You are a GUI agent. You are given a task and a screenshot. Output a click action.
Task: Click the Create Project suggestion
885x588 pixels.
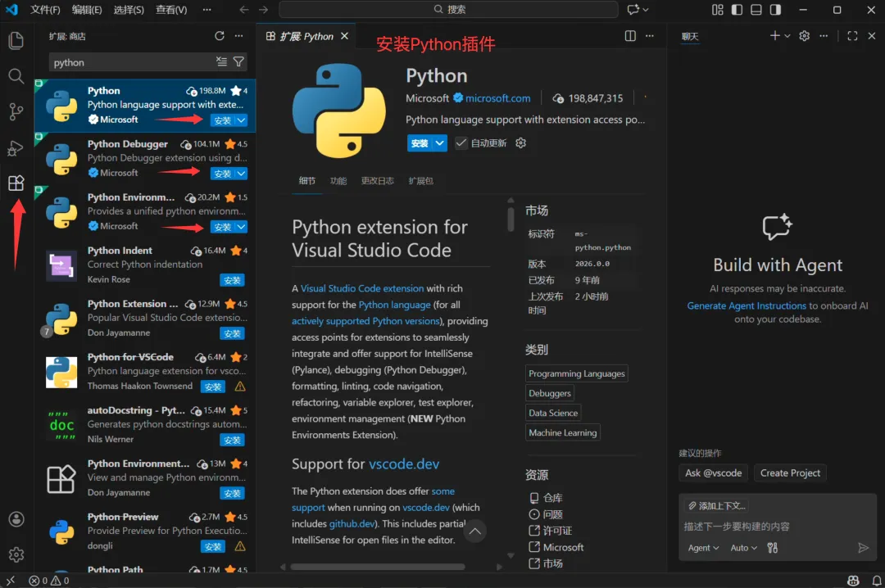coord(790,473)
